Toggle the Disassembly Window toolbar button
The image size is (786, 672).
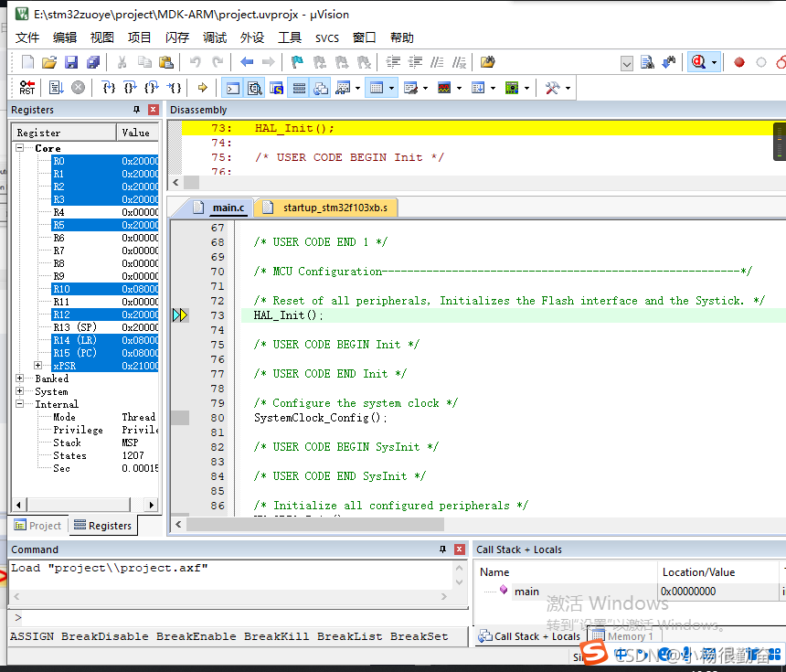pos(254,88)
